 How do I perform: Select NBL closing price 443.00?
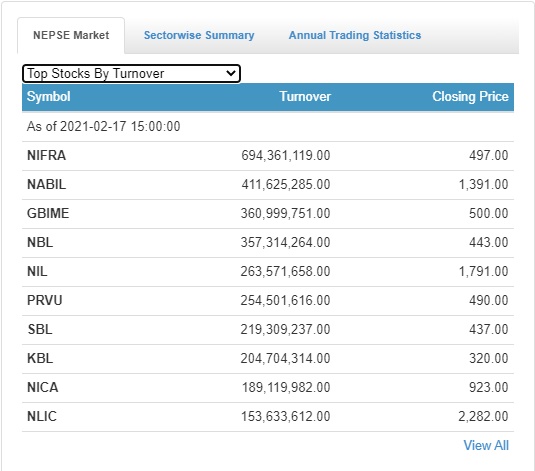pyautogui.click(x=489, y=242)
